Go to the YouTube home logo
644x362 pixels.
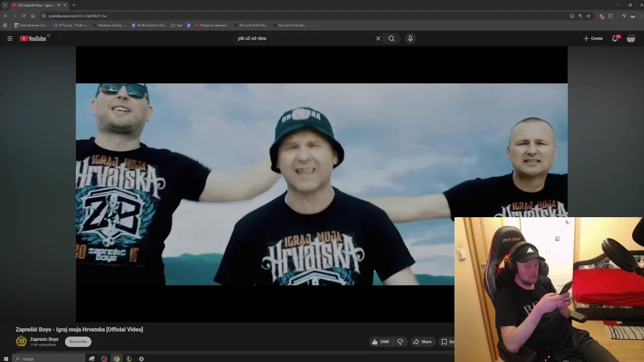[33, 38]
